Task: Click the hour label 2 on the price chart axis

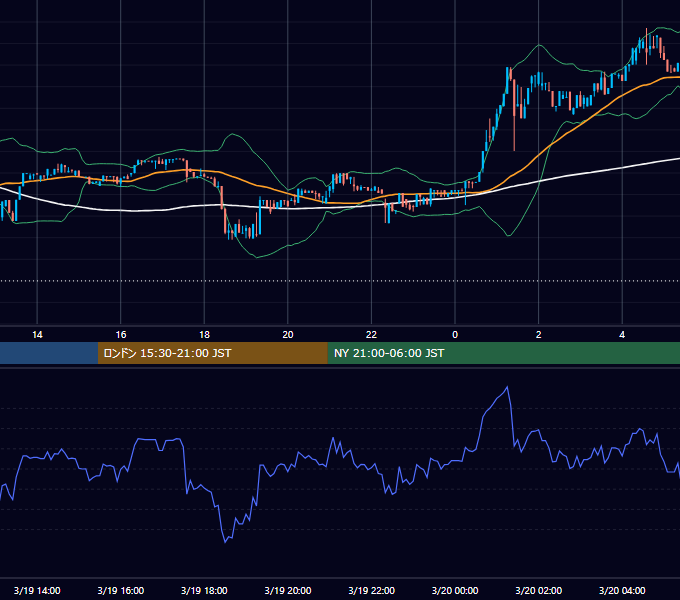Action: pyautogui.click(x=538, y=335)
